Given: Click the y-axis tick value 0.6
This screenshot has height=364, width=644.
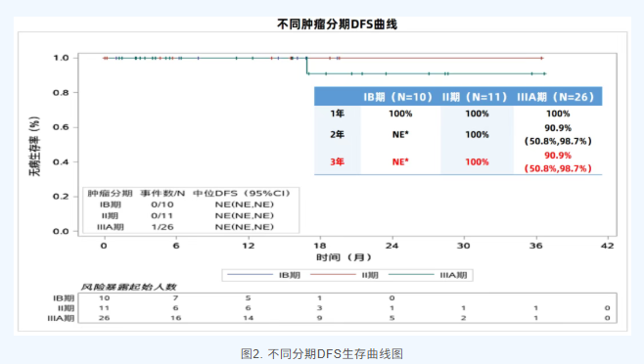Looking at the screenshot, I should click(x=61, y=127).
